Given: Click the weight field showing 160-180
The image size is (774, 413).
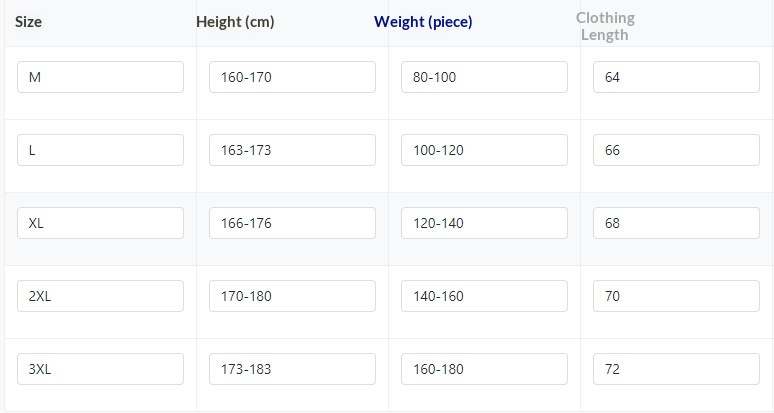Looking at the screenshot, I should [484, 369].
